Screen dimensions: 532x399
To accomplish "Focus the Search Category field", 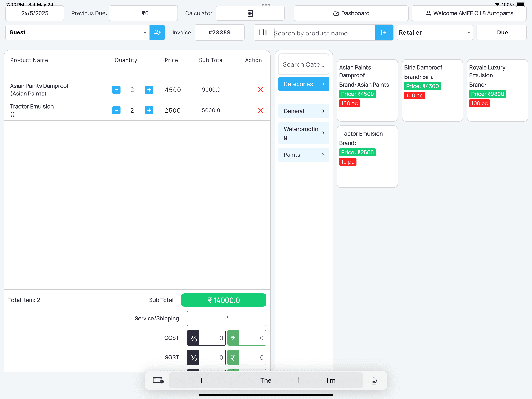I will pyautogui.click(x=304, y=64).
